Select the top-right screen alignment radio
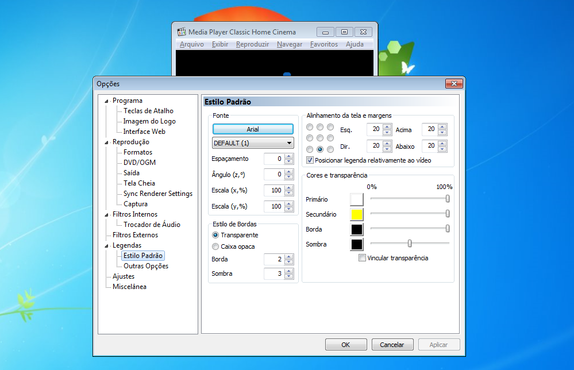The height and width of the screenshot is (370, 574). tap(330, 127)
